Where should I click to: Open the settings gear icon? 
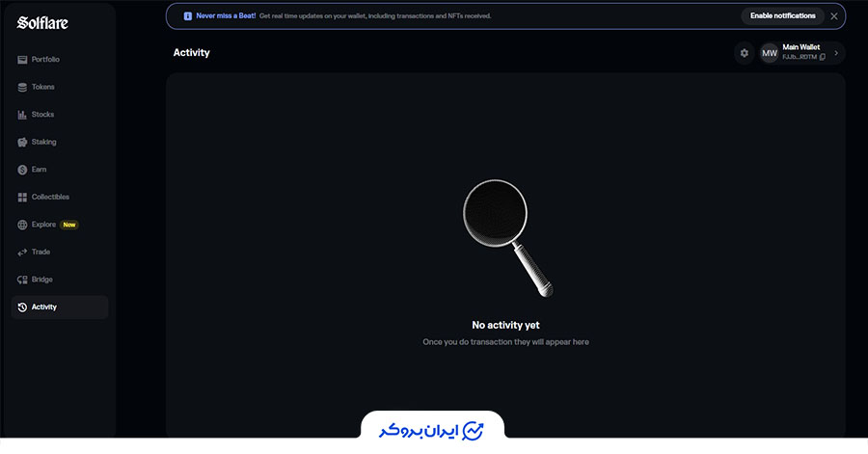tap(744, 53)
